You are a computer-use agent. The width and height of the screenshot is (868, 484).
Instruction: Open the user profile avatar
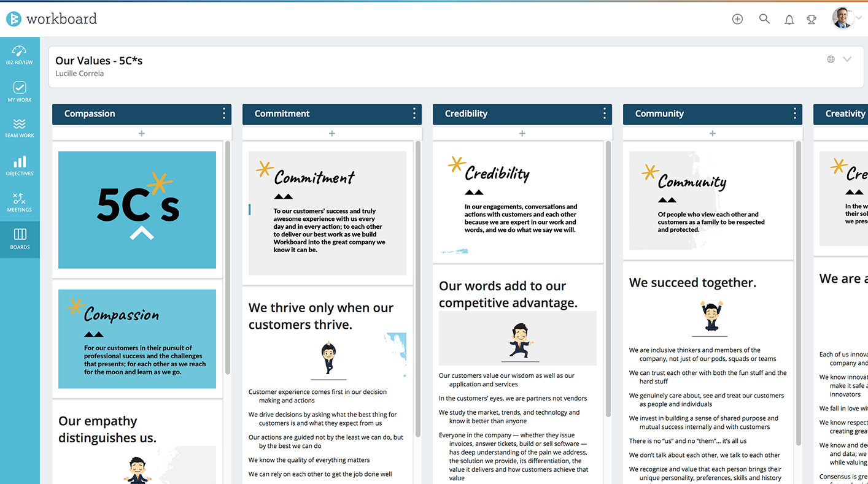coord(843,18)
